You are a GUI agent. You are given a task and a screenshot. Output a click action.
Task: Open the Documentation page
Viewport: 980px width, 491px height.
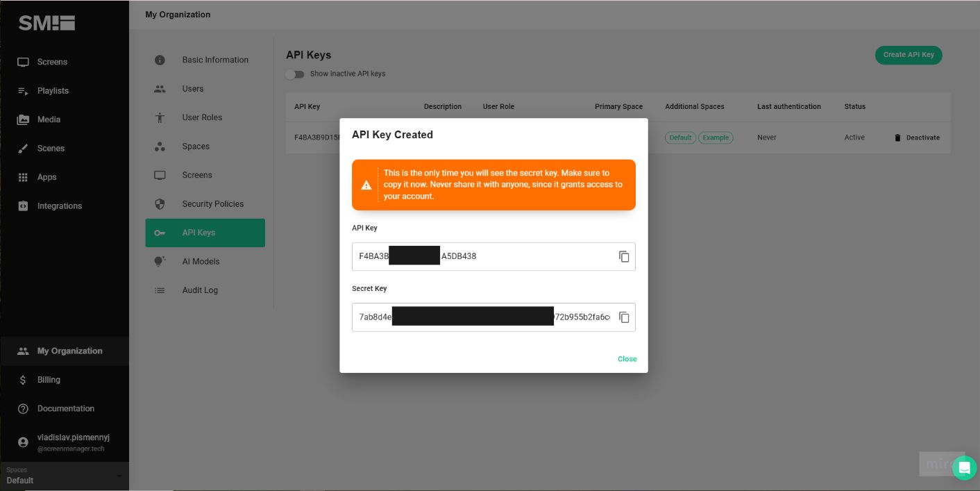pyautogui.click(x=65, y=408)
